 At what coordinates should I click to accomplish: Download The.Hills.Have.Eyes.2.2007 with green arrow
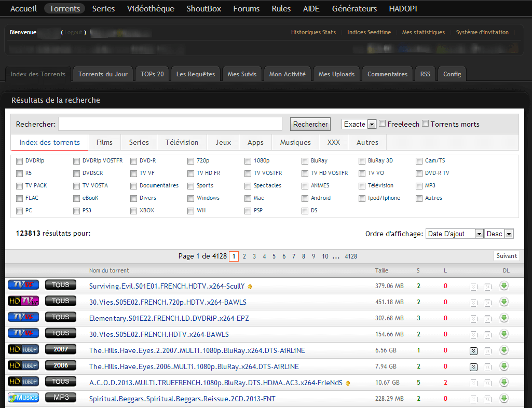[x=504, y=350]
